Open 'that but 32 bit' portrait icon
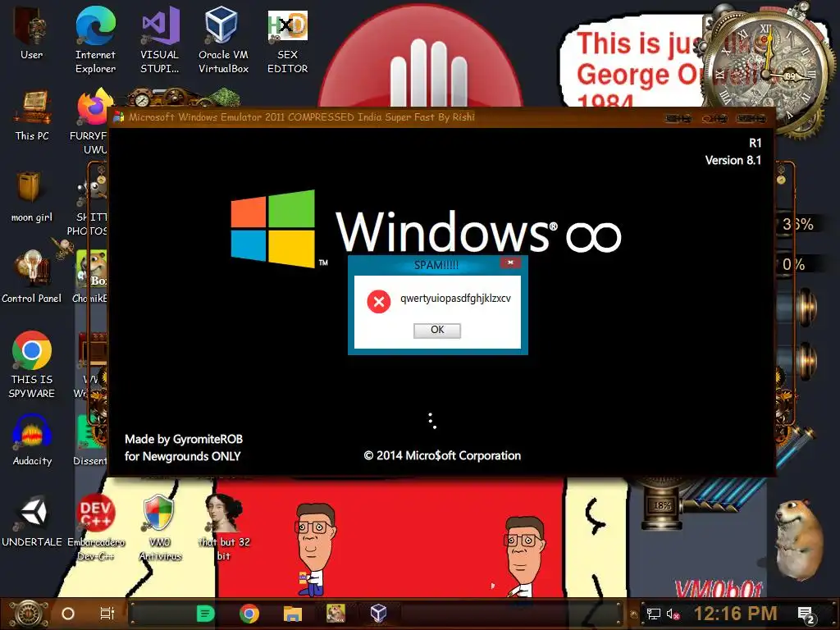 [x=224, y=527]
